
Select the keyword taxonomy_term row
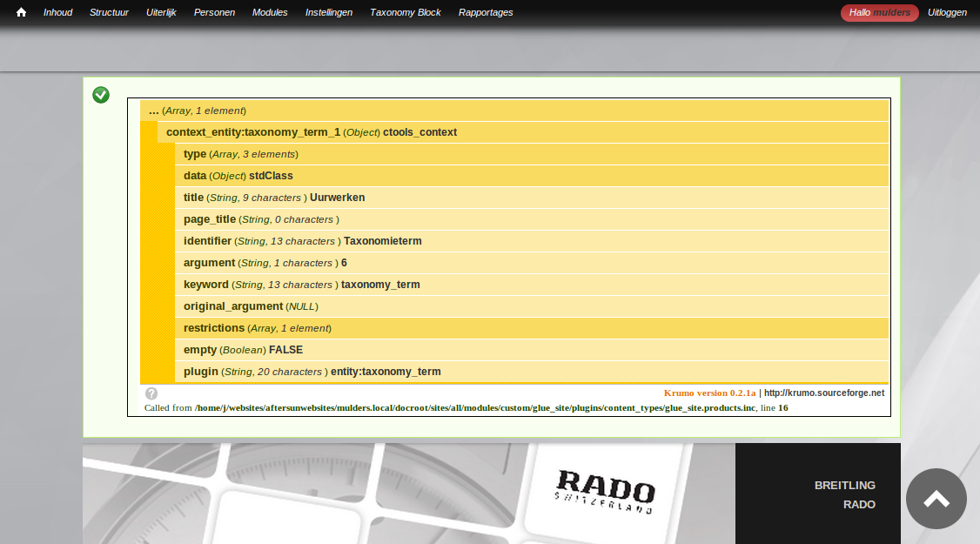[x=532, y=285]
